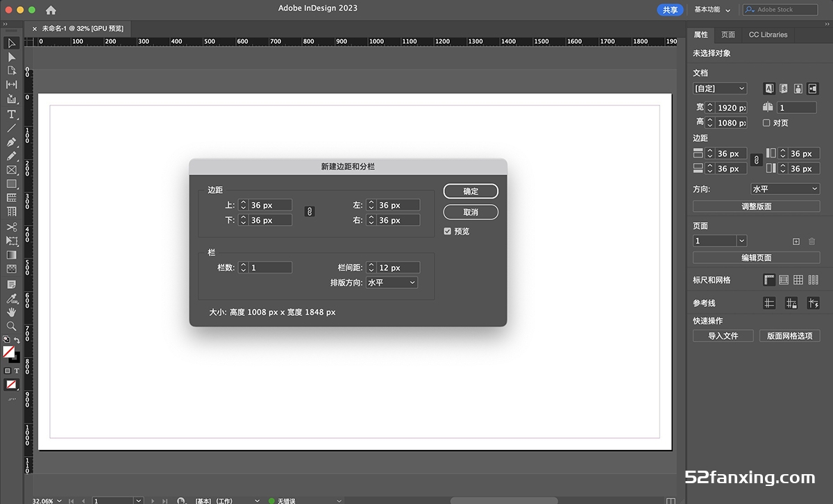
Task: Toggle the margin link icon in 属性 panel
Action: pos(757,161)
